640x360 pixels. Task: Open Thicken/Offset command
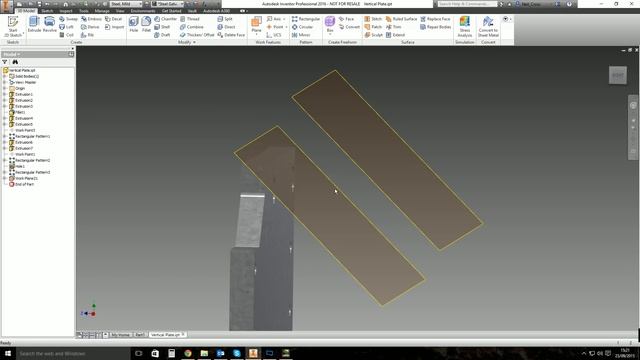197,35
